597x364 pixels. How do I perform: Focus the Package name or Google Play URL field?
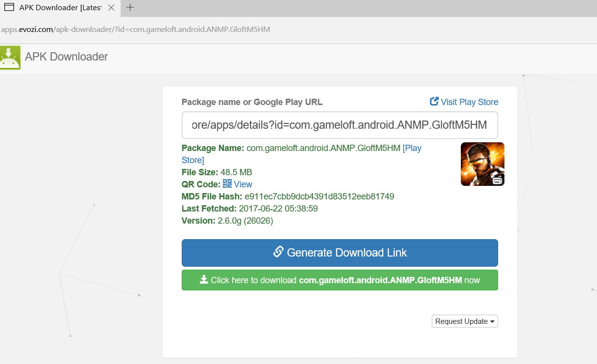tap(340, 125)
